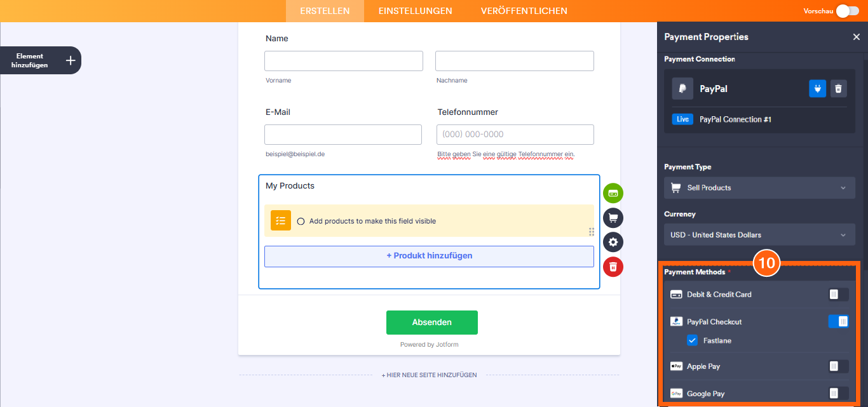Enable the Apple Pay toggle
The width and height of the screenshot is (868, 407).
(x=838, y=366)
